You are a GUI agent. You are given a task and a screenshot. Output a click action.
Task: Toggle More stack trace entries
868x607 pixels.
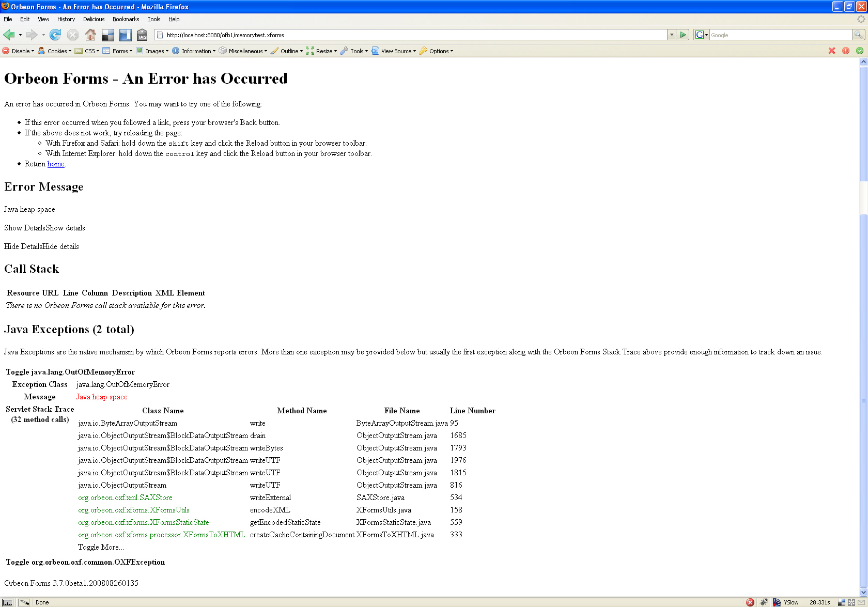pyautogui.click(x=101, y=547)
